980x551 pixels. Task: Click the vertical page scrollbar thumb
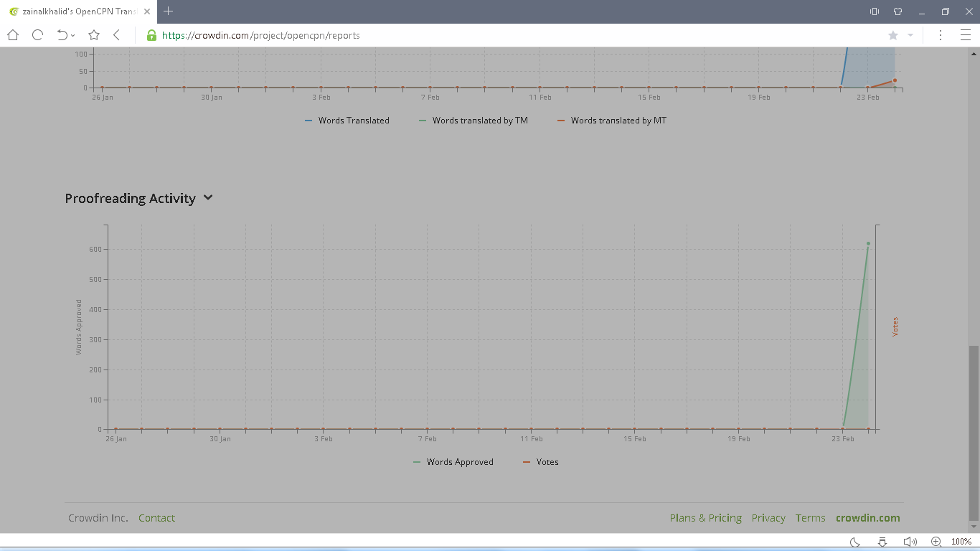point(974,433)
